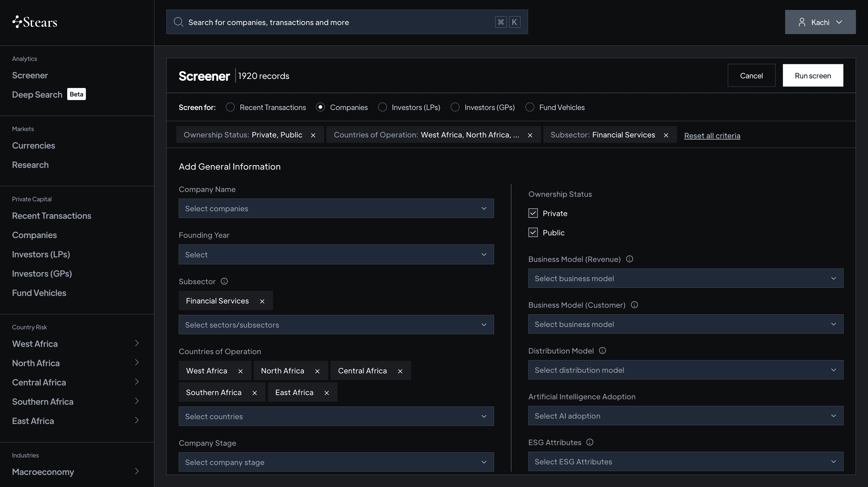Open the Kachi user menu
This screenshot has height=487, width=868.
[x=820, y=22]
